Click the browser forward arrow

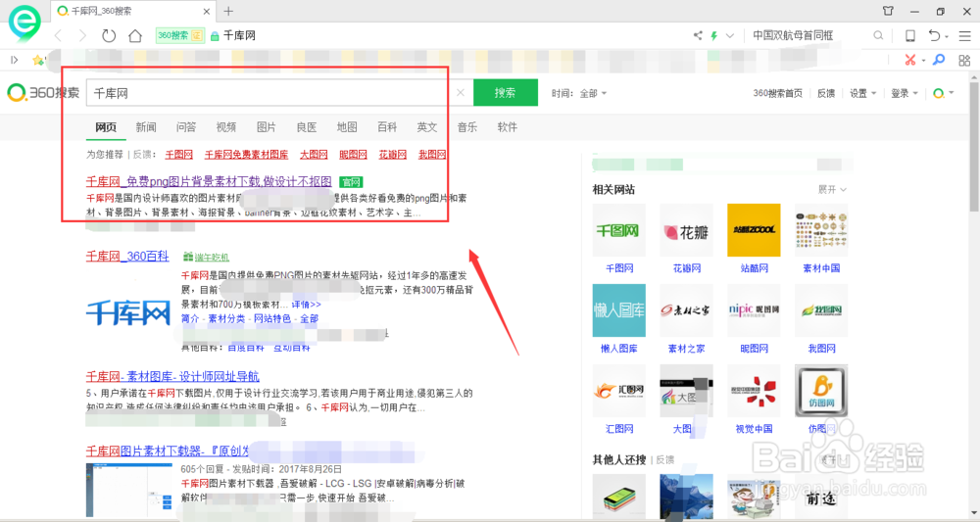point(82,35)
